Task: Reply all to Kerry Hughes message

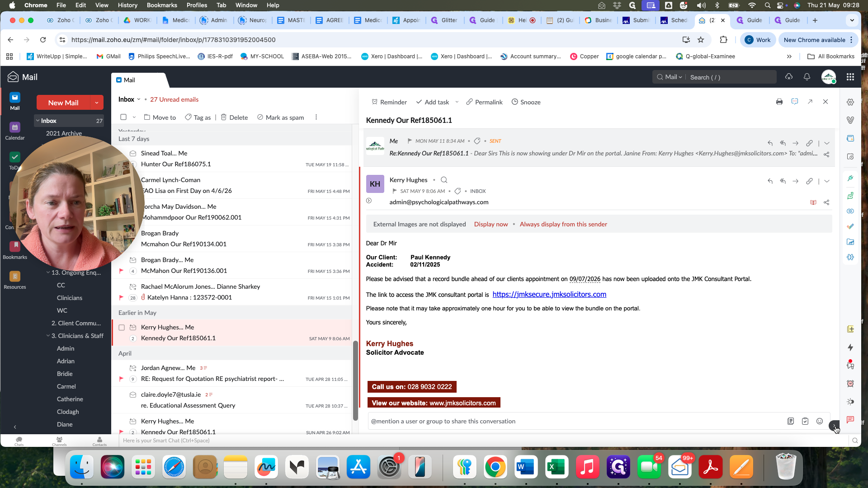Action: [783, 181]
